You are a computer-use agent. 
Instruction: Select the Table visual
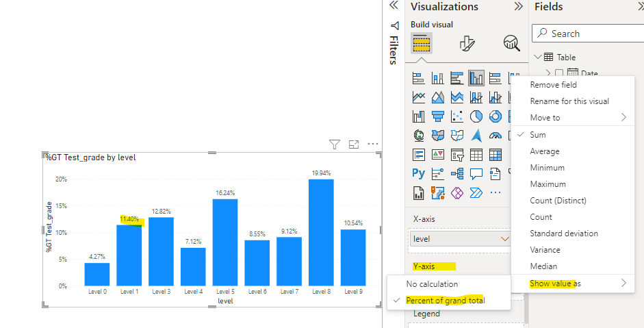(476, 155)
